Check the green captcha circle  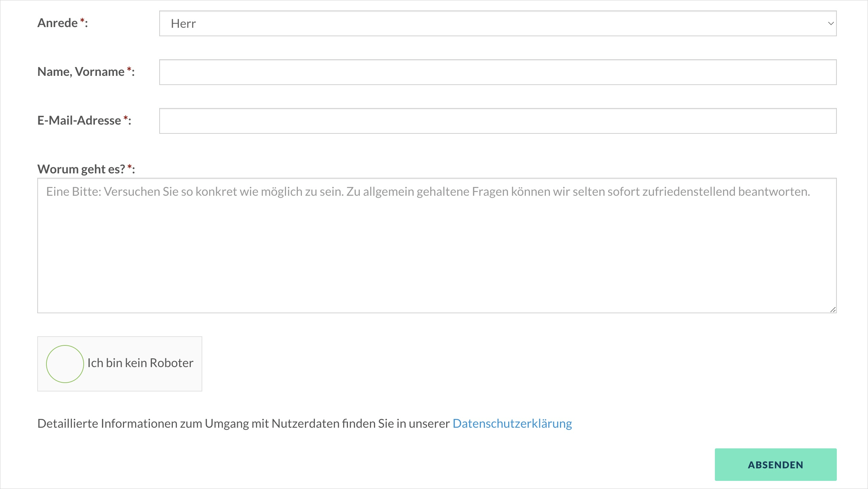coord(65,364)
